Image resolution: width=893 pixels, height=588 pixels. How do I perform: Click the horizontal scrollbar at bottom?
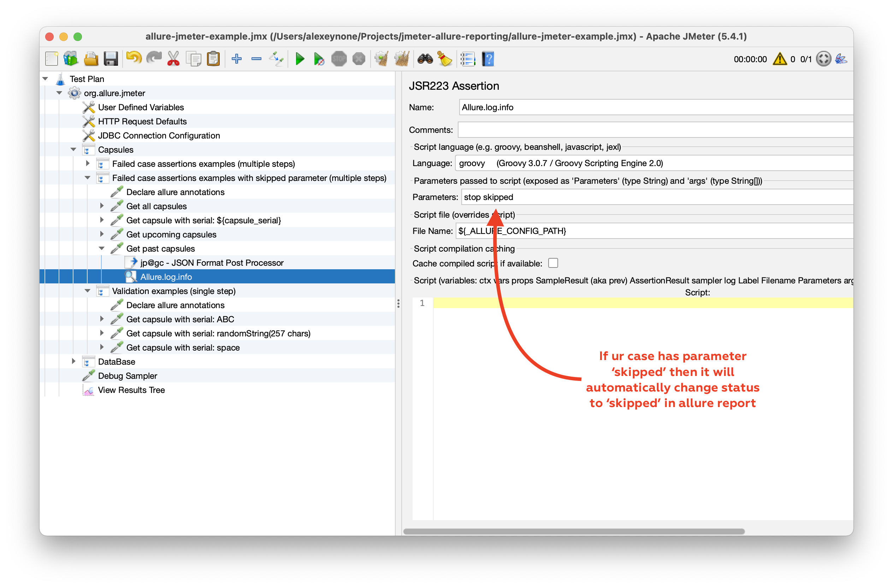(x=573, y=531)
